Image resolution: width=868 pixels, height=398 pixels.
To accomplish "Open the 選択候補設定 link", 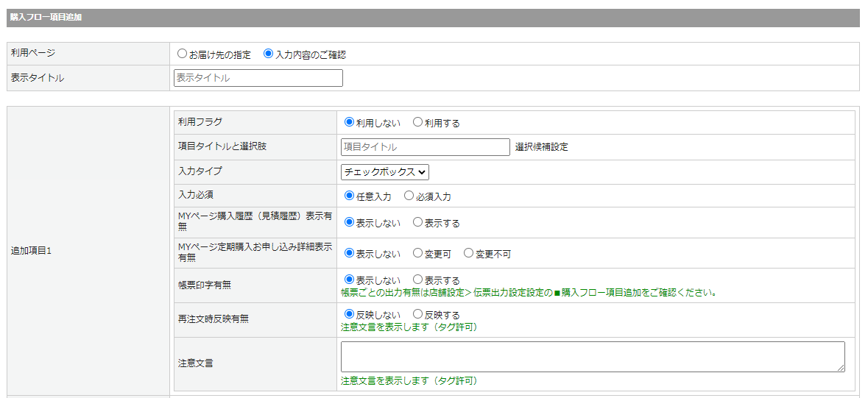I will click(x=541, y=147).
